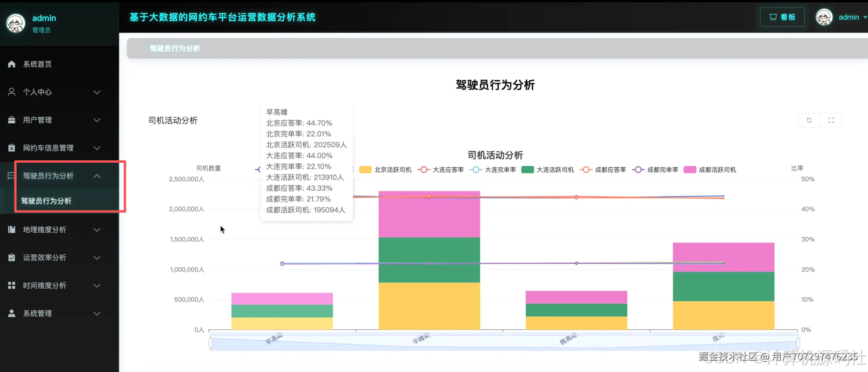Toggle 成都应答率 legend series

click(603, 170)
